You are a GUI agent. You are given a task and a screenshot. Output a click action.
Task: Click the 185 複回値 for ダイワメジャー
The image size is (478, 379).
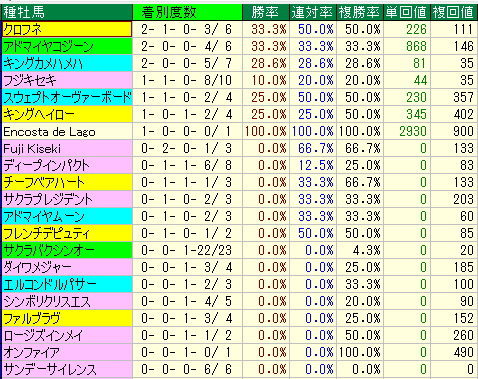[463, 267]
